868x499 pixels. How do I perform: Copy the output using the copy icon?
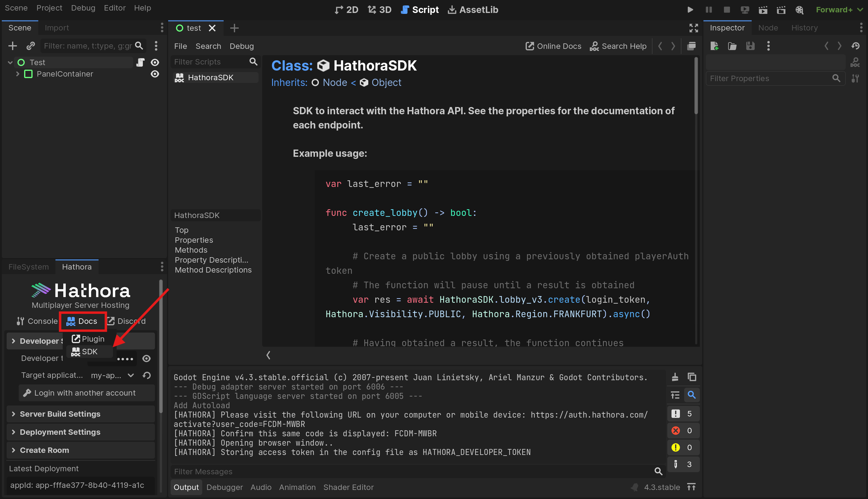click(692, 377)
